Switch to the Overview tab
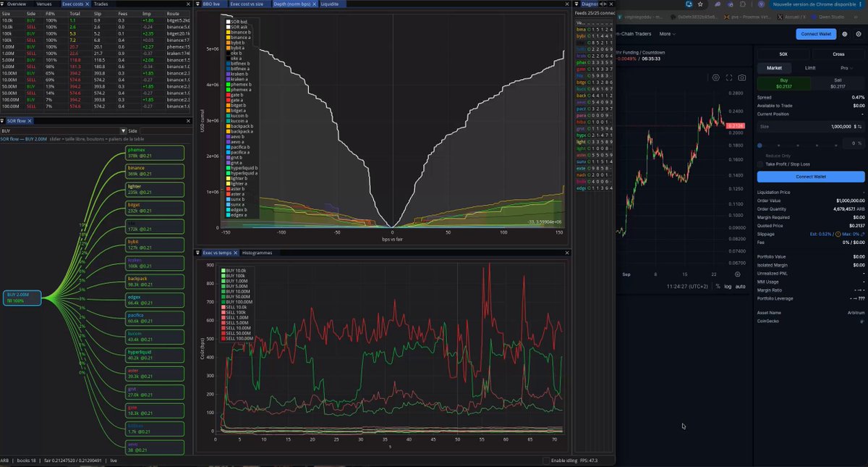868x467 pixels. tap(17, 4)
